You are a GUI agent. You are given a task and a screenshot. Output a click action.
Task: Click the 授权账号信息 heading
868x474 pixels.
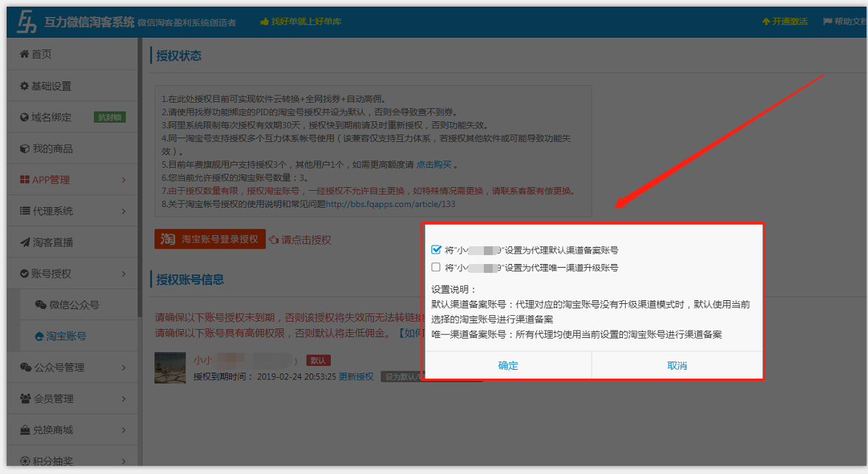[190, 280]
